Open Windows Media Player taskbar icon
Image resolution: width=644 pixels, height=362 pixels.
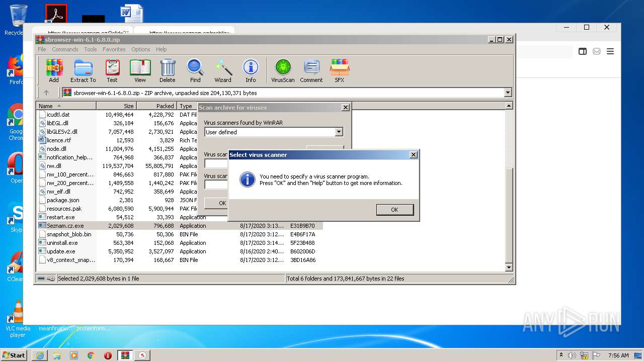(74, 355)
